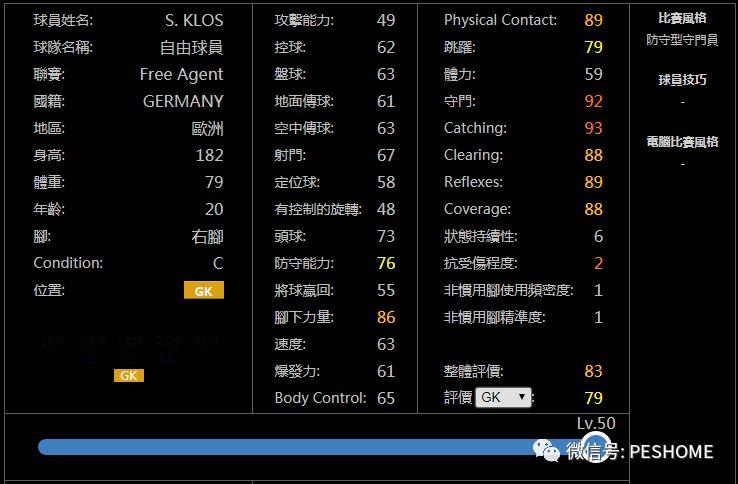738x484 pixels.
Task: Click the Catching stat value 93
Action: point(594,128)
